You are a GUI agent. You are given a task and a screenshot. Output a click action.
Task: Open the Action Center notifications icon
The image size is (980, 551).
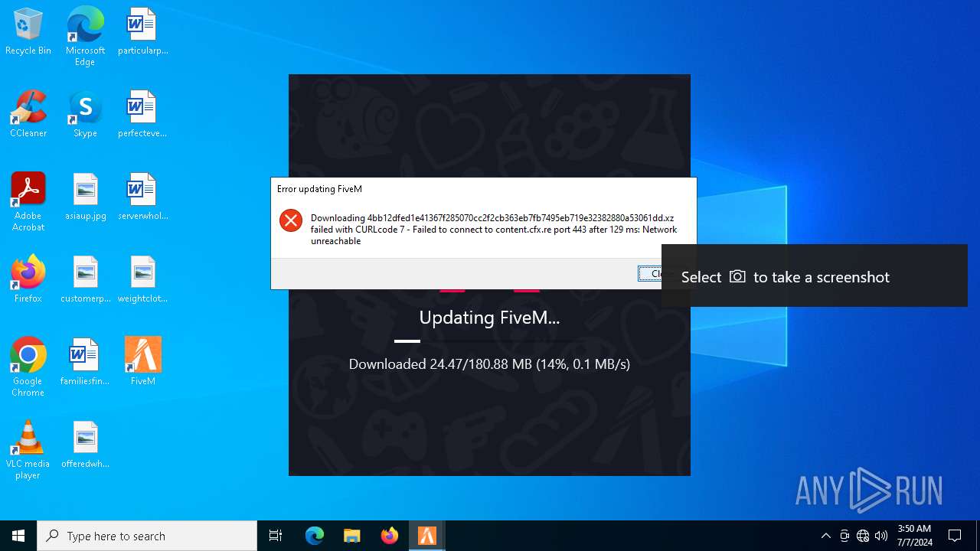(955, 536)
